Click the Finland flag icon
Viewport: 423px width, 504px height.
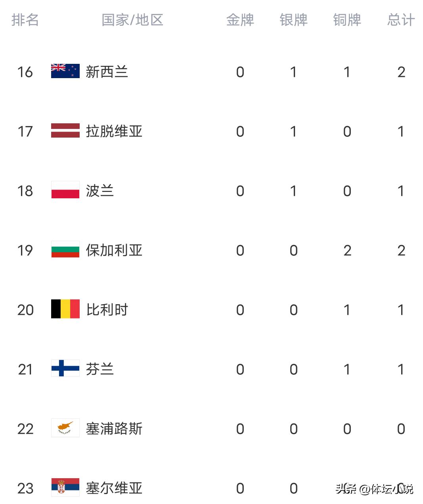tap(65, 369)
